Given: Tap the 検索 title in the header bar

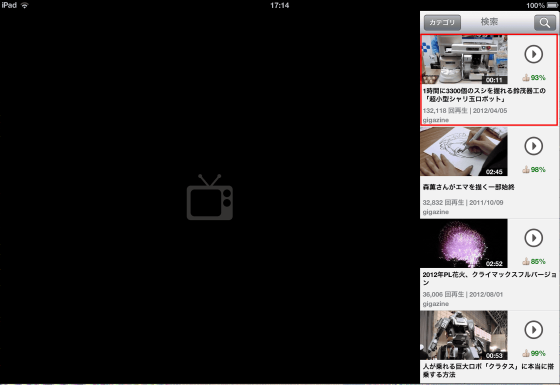Looking at the screenshot, I should tap(489, 22).
